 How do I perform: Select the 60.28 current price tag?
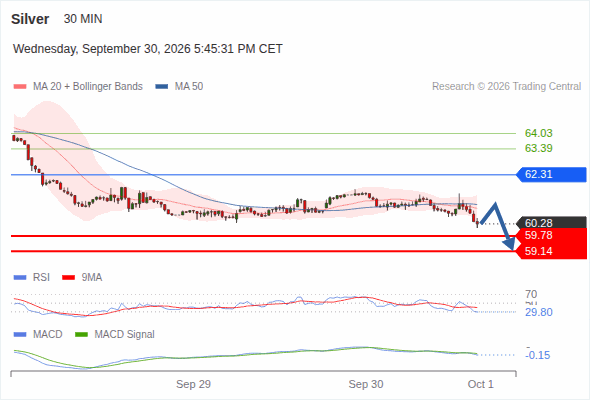click(551, 223)
